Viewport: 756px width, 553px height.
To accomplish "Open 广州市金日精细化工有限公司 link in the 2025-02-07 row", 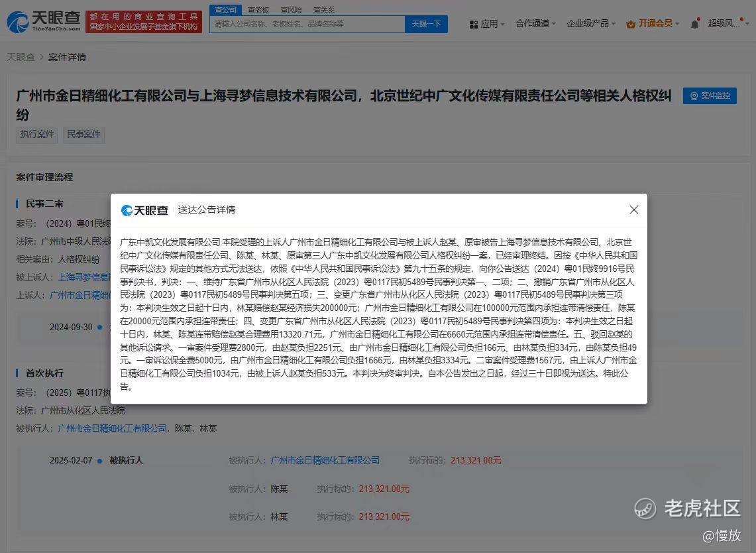I will 325,460.
